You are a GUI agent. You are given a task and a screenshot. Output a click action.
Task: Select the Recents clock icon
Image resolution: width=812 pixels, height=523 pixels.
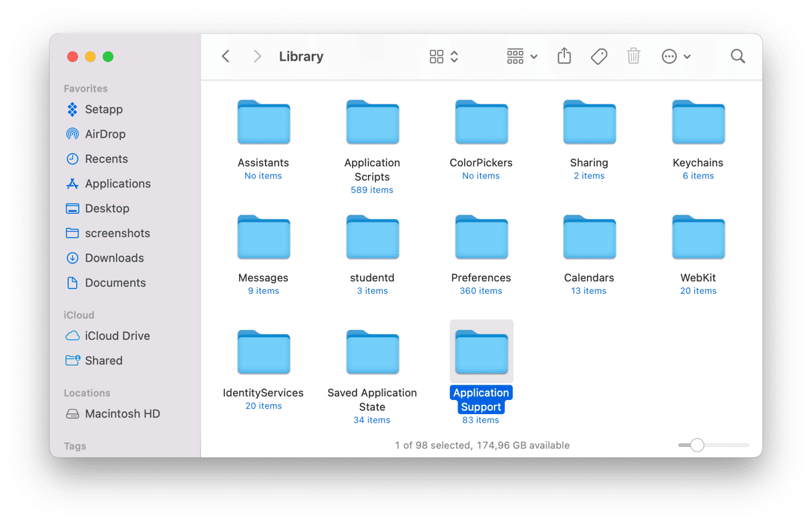[x=72, y=159]
